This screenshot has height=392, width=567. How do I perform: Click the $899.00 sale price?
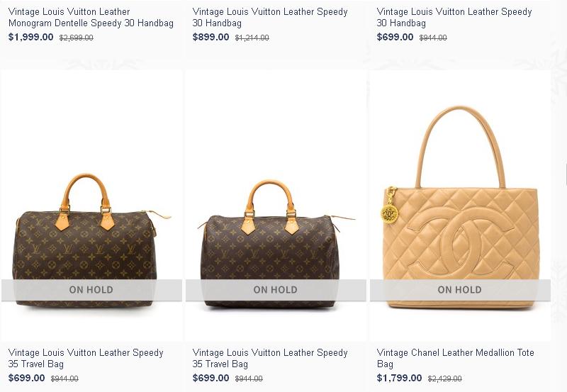click(210, 37)
